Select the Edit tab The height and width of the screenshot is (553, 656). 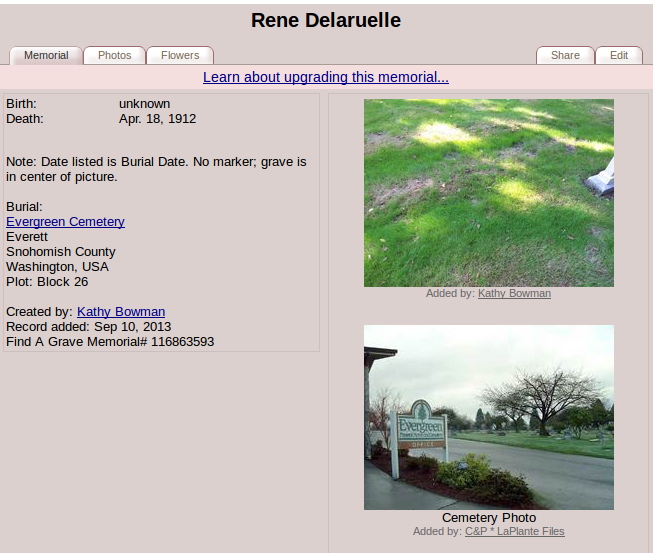[619, 56]
